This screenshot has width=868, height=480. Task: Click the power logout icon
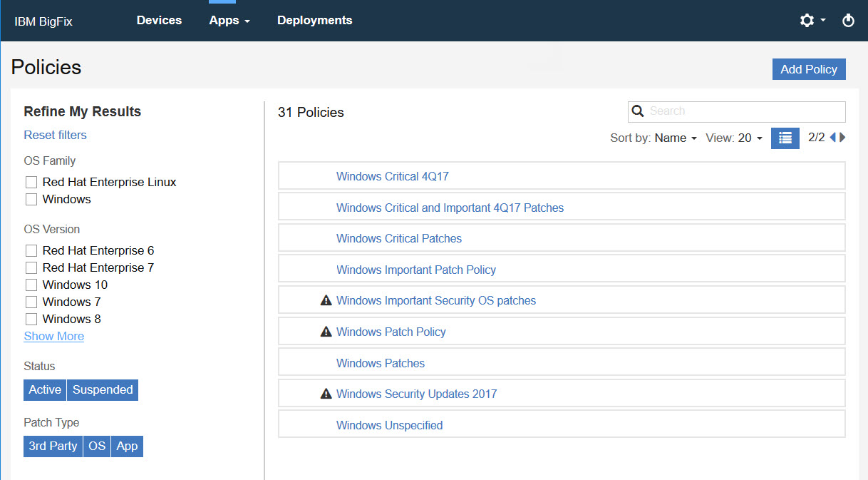tap(848, 21)
